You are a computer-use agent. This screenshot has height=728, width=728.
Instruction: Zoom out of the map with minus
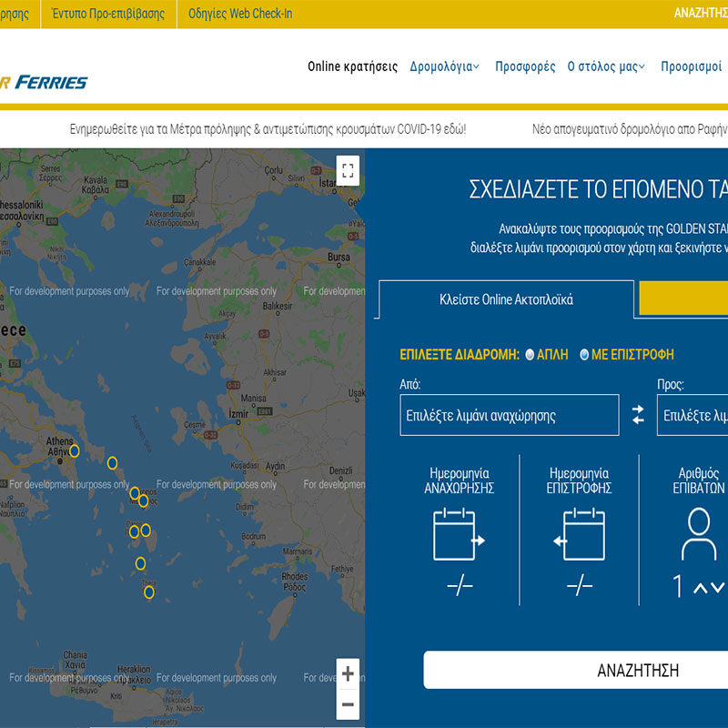coord(348,703)
